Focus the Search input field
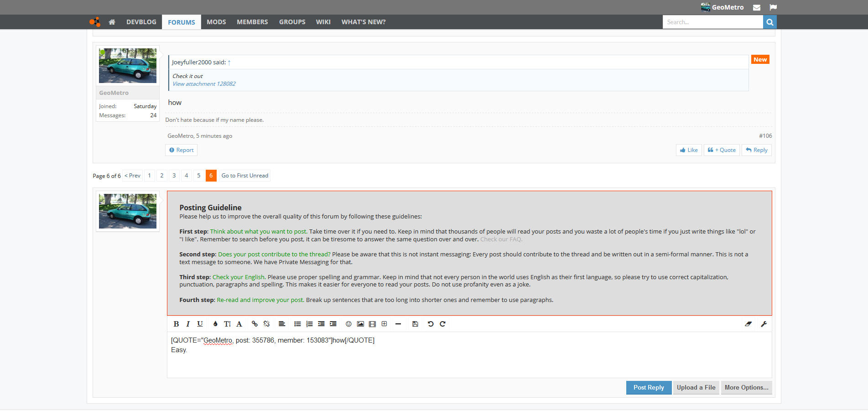Image resolution: width=868 pixels, height=411 pixels. (x=713, y=22)
